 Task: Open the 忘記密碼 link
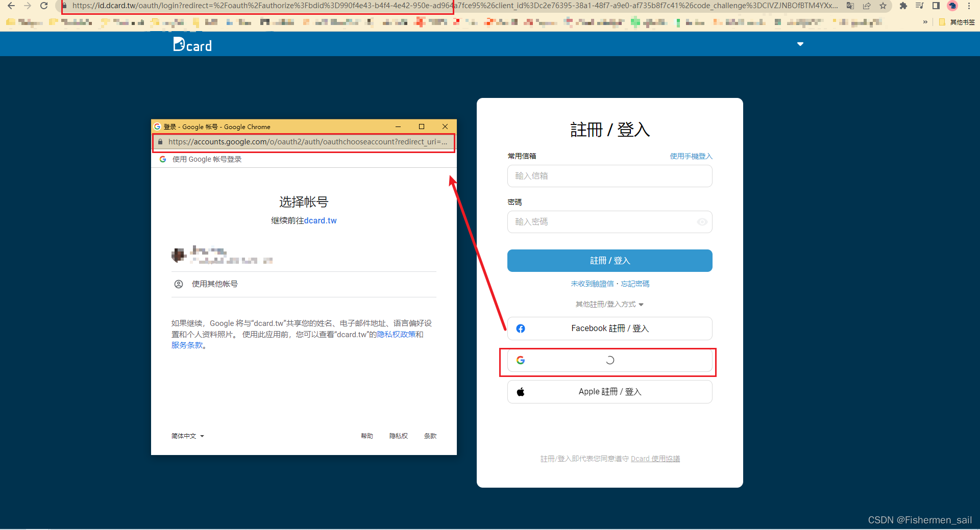tap(635, 284)
